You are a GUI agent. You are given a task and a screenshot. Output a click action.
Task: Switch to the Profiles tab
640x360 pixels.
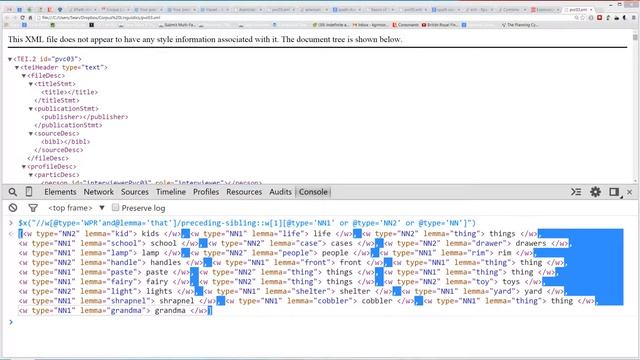coord(206,192)
